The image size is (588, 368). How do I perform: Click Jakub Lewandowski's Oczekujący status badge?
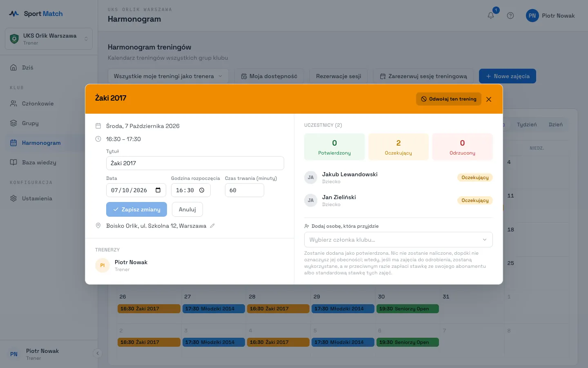pos(475,177)
